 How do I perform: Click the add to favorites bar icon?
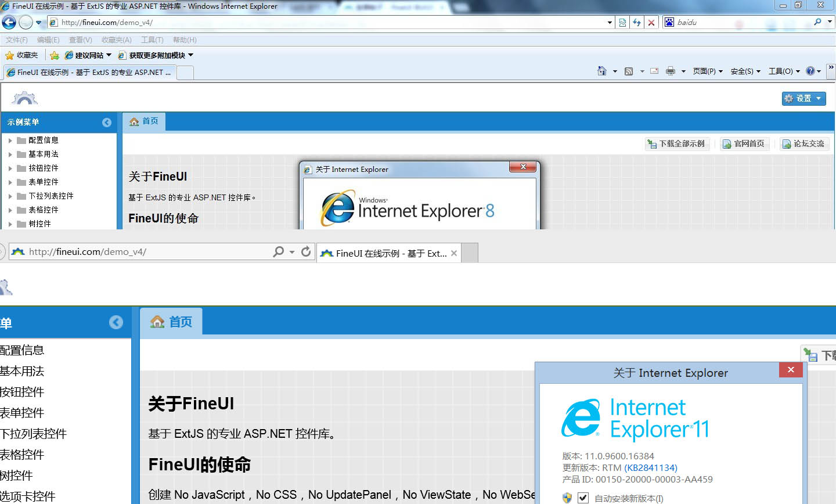[55, 55]
